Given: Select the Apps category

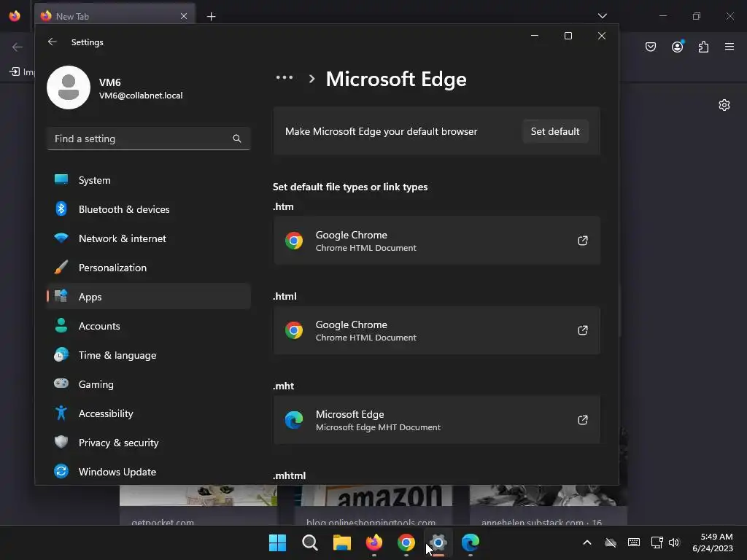Looking at the screenshot, I should (149, 297).
